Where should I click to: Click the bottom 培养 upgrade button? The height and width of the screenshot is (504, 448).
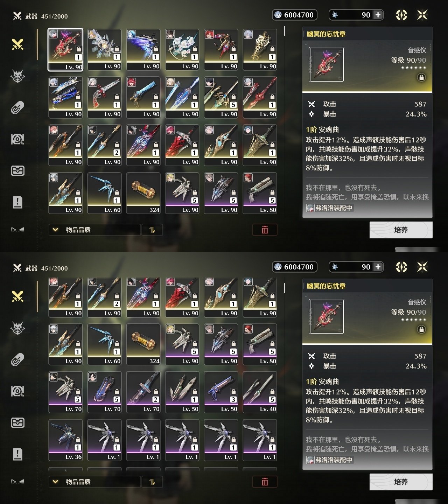(401, 482)
